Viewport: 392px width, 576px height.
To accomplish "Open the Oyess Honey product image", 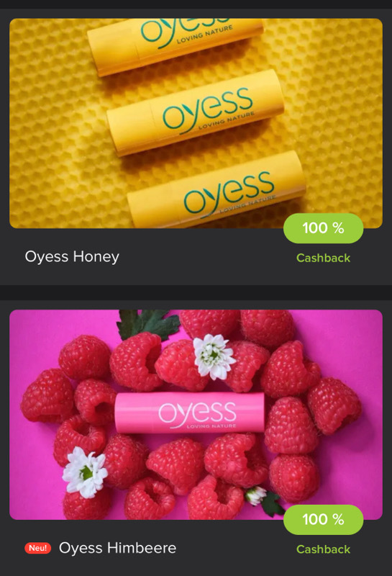I will (196, 123).
